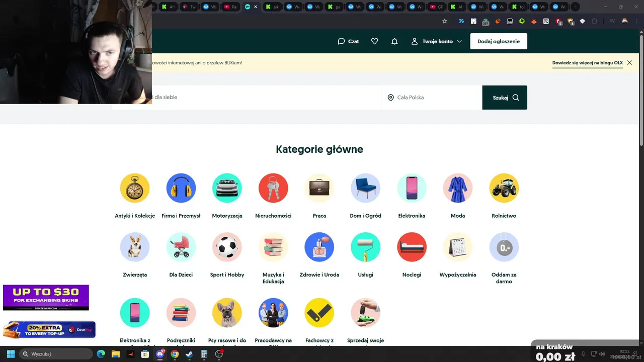Open a new browser tab

[575, 7]
